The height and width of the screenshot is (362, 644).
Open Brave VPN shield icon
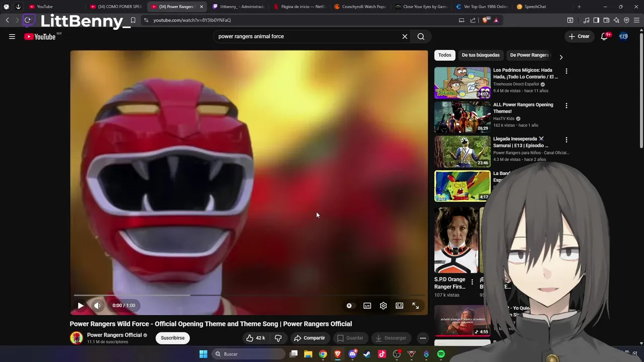point(626,20)
